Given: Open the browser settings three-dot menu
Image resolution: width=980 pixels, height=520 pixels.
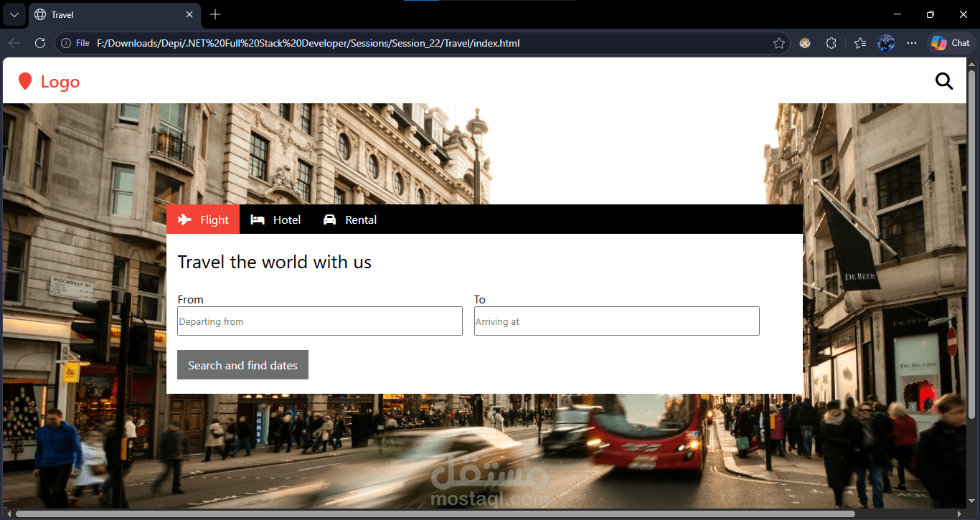Looking at the screenshot, I should (x=911, y=43).
